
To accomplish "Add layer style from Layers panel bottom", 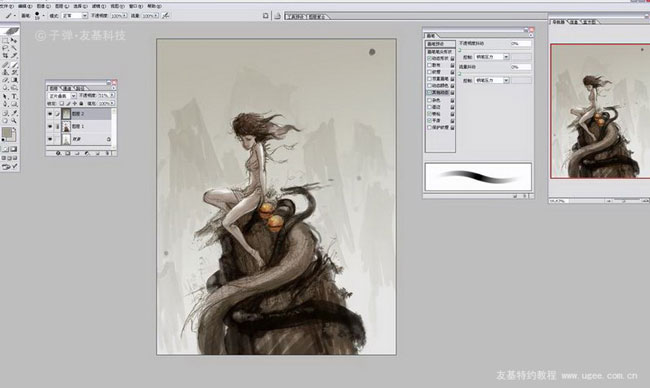I will (x=58, y=153).
